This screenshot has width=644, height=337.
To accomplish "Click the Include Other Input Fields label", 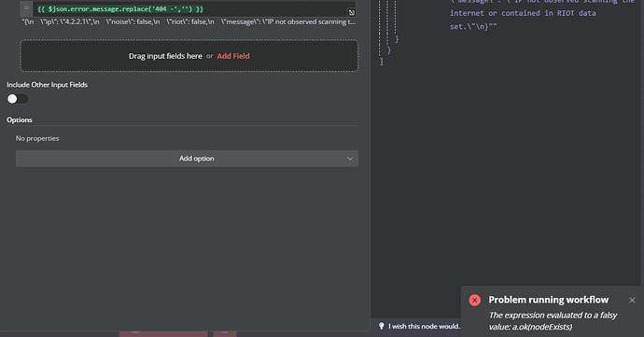I will coord(48,85).
